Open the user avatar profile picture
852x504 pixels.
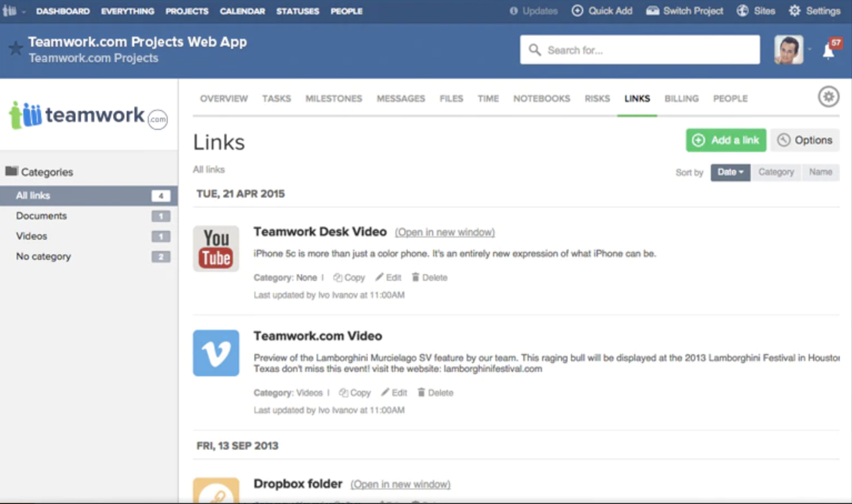789,50
